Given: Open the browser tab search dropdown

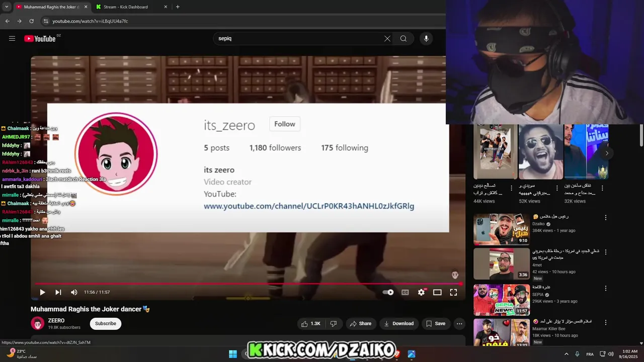Looking at the screenshot, I should (x=6, y=7).
